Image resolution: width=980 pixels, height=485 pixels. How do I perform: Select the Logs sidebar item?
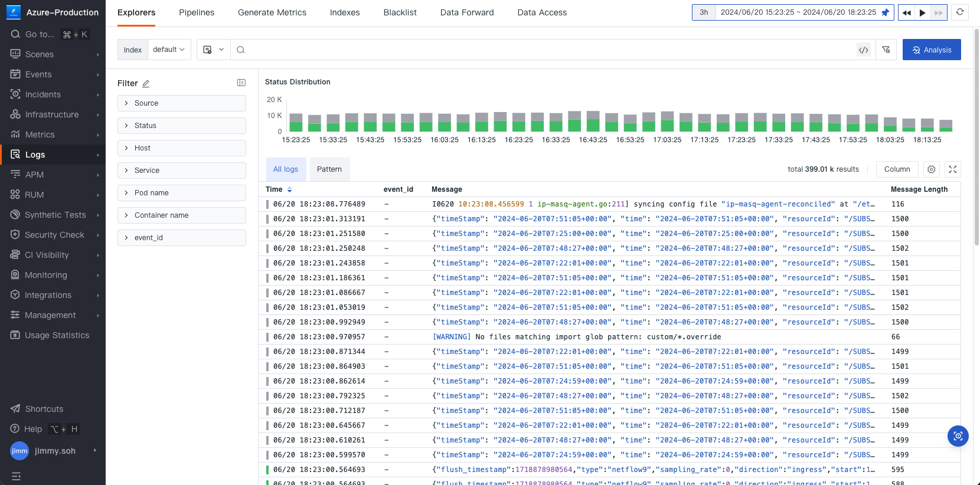[x=53, y=155]
